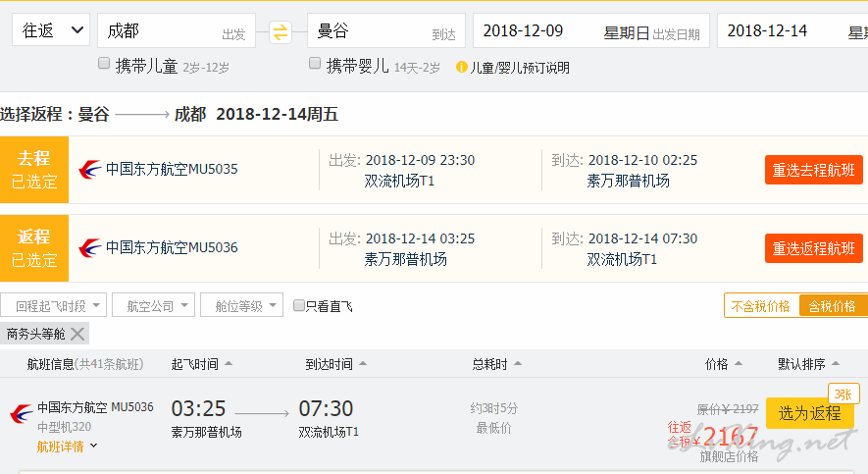Remove the 商务头等舱 filter tag
Screen dimensions: 868x474
point(77,334)
